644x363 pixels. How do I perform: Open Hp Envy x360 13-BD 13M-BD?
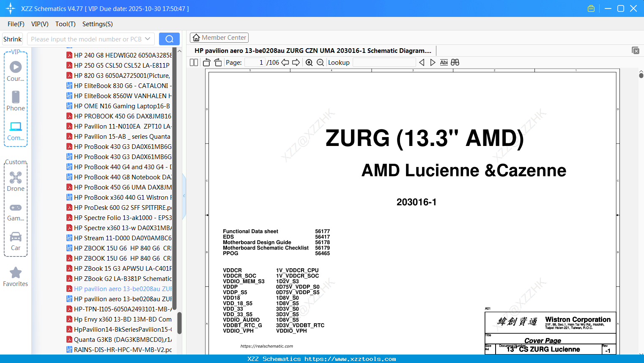119,319
